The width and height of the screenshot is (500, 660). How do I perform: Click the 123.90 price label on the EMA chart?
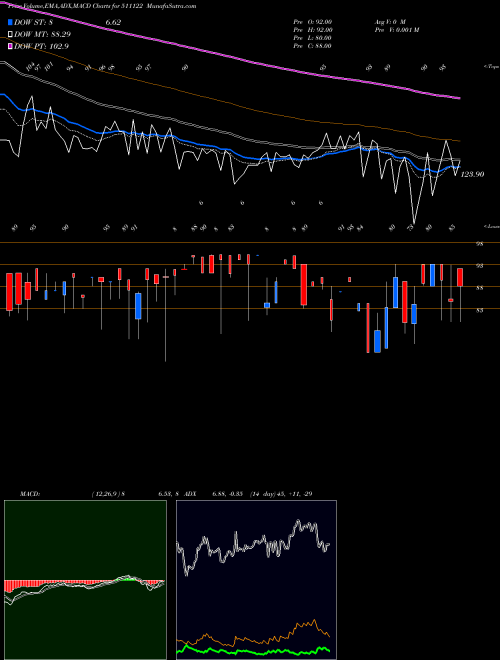click(472, 174)
